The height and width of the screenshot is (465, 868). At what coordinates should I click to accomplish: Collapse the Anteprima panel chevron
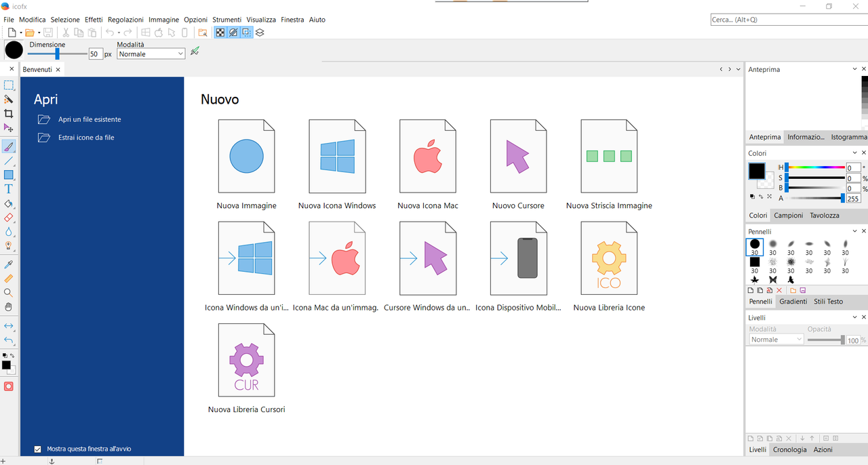click(x=855, y=69)
